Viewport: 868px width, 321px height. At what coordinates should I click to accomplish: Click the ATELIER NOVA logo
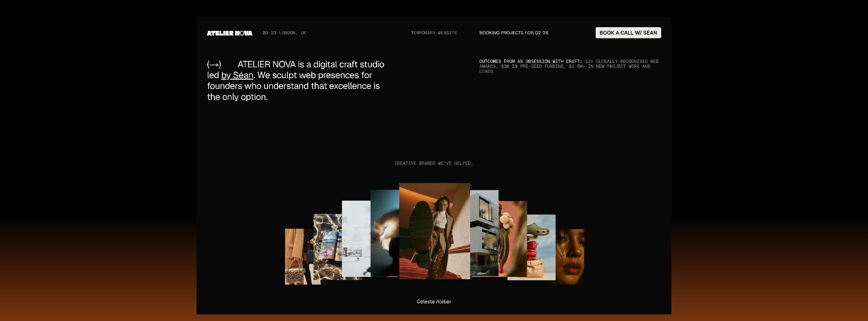(x=229, y=33)
